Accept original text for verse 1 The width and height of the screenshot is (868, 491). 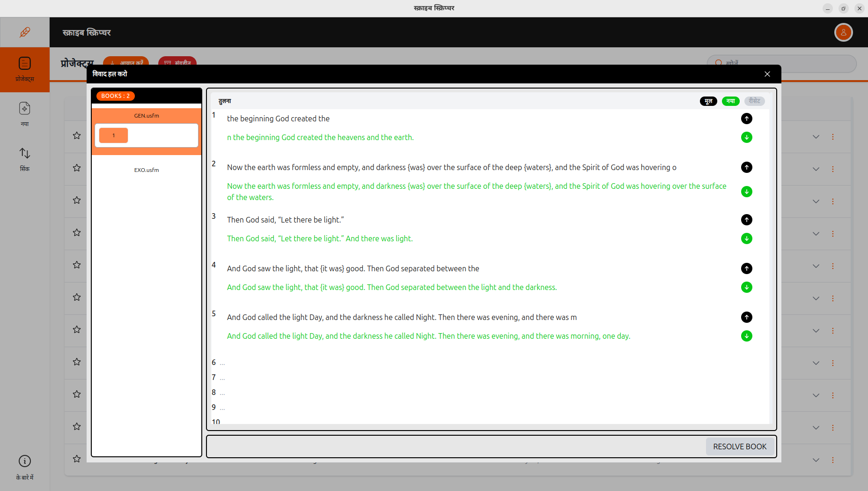[746, 119]
